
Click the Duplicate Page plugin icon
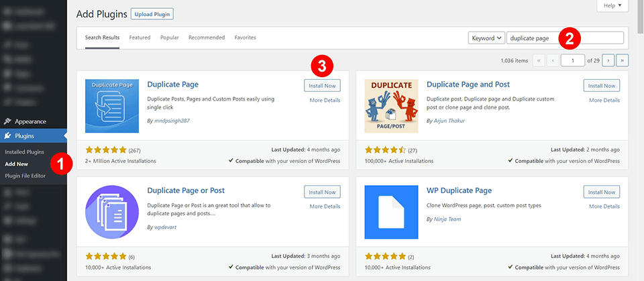click(x=112, y=106)
